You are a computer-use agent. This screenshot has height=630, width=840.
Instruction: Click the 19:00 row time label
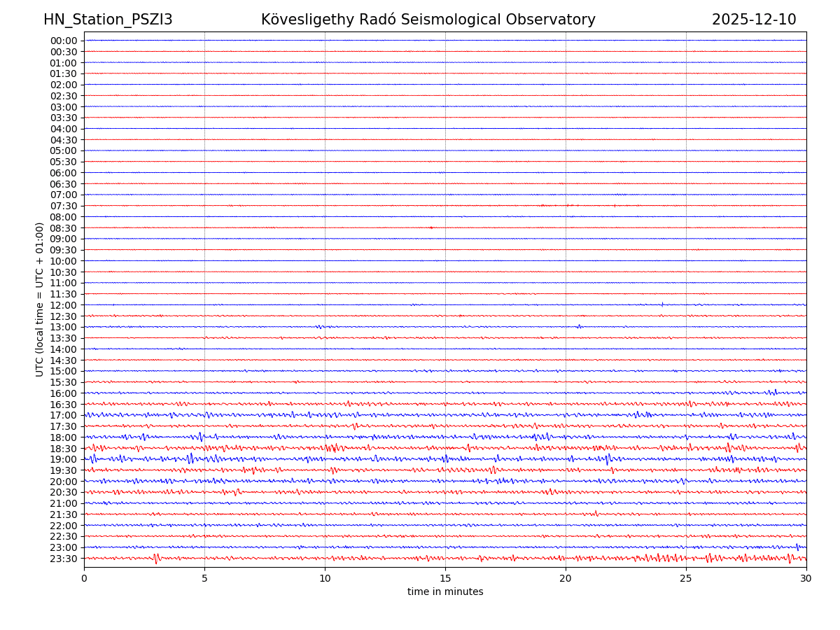pyautogui.click(x=63, y=460)
